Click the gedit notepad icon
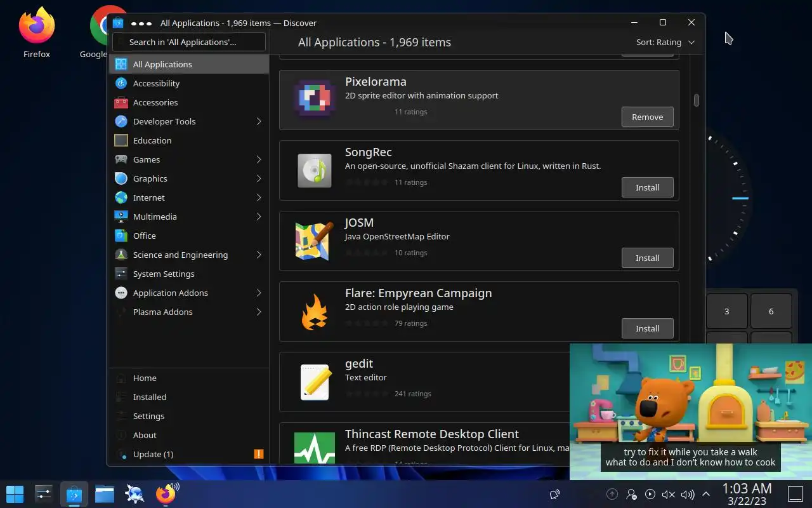 [315, 382]
